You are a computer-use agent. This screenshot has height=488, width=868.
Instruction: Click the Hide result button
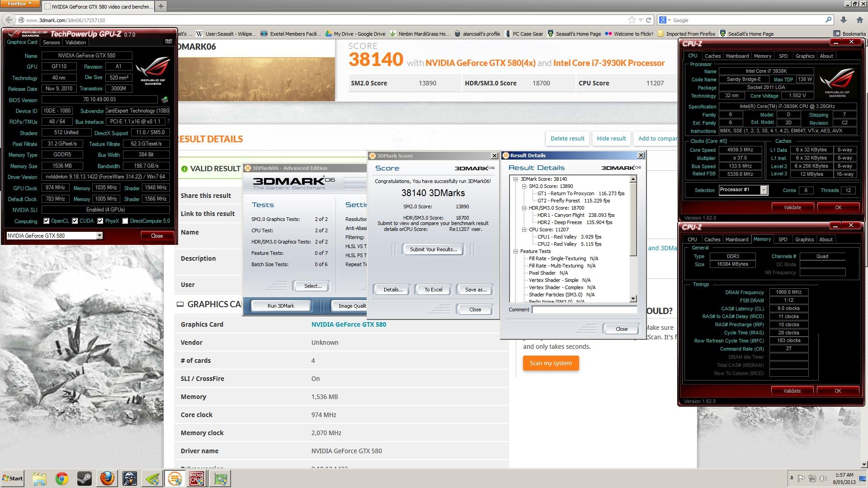[611, 139]
